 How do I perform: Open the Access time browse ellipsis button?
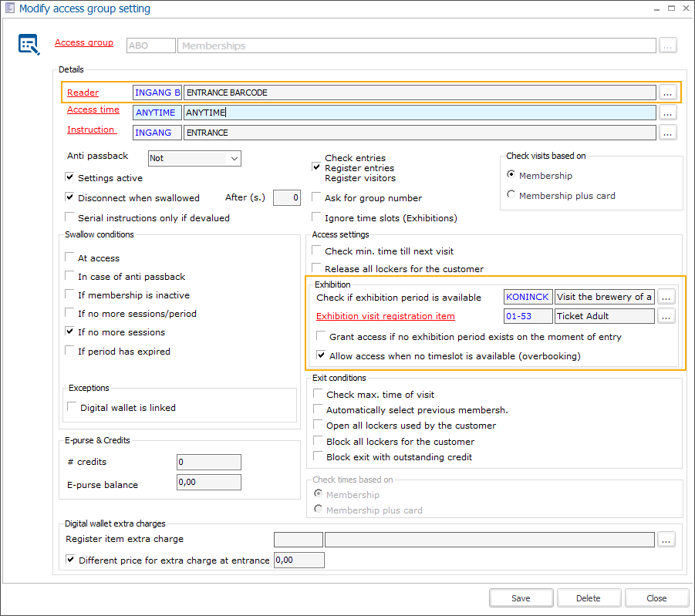(667, 113)
